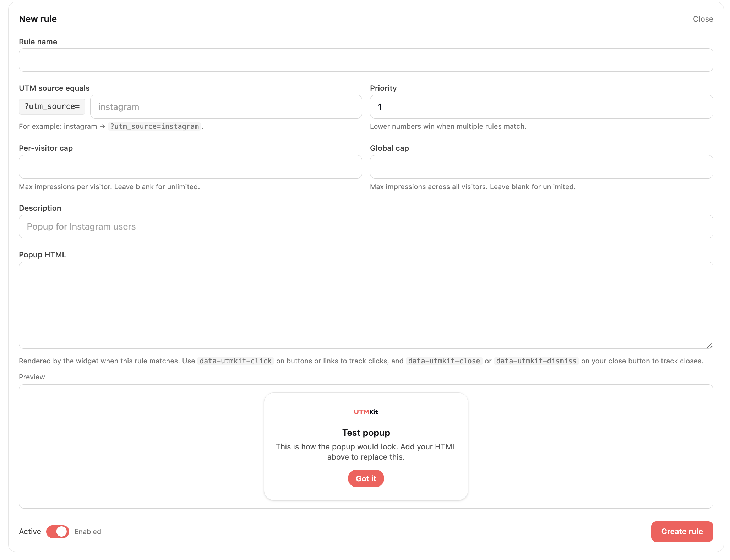Click the Test popup heading
The image size is (730, 560).
[366, 433]
